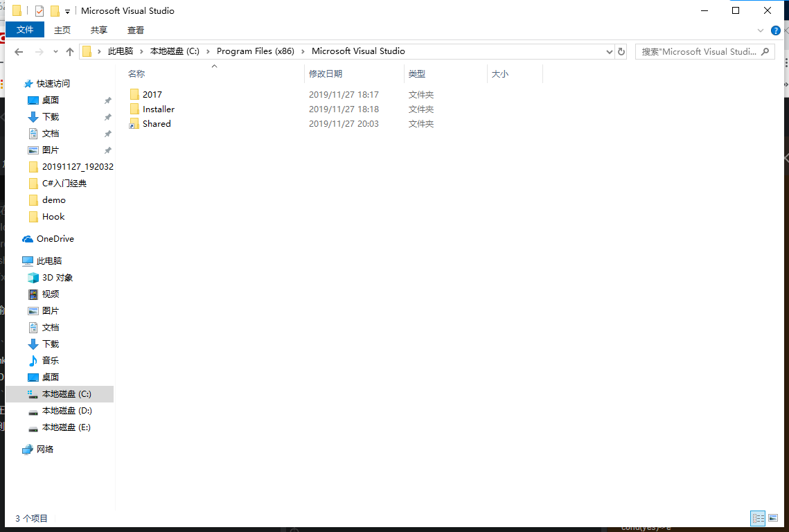Unpin 桌面 using its pin icon
The image size is (789, 532).
[x=107, y=100]
